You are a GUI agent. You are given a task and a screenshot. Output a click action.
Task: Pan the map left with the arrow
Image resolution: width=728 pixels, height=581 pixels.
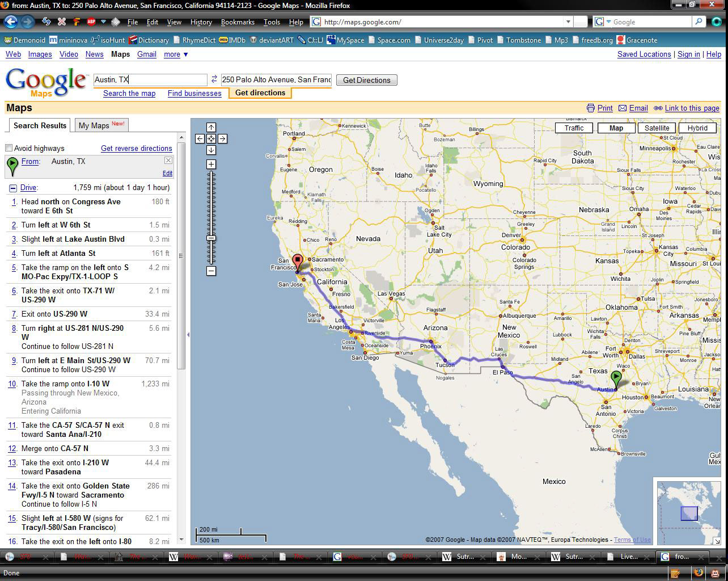200,138
